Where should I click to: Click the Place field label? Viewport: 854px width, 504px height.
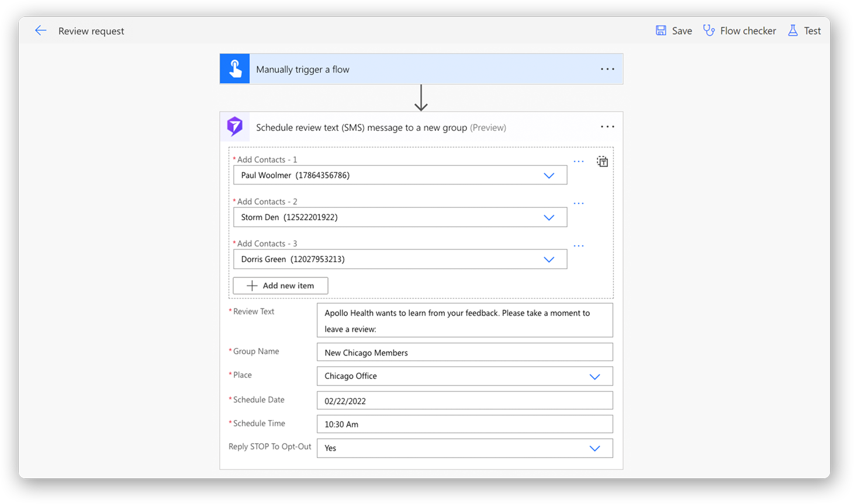[x=242, y=375]
